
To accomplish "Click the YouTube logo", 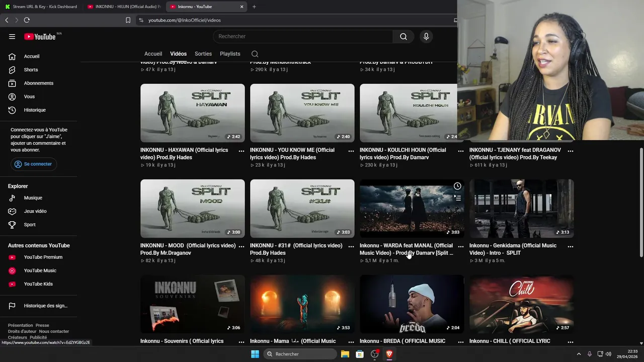I will pyautogui.click(x=40, y=36).
